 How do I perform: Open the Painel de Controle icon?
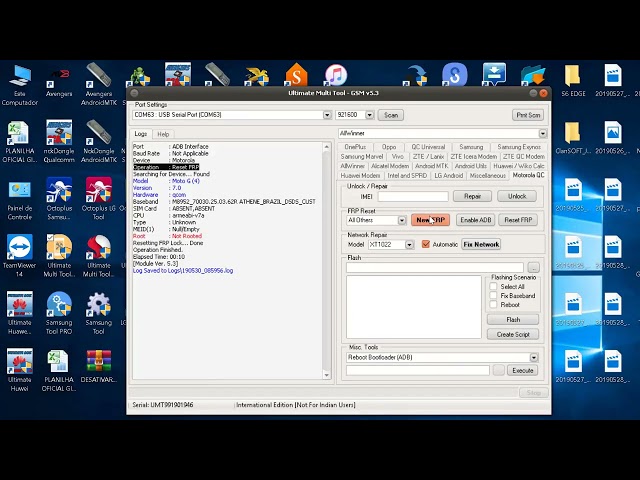click(19, 200)
